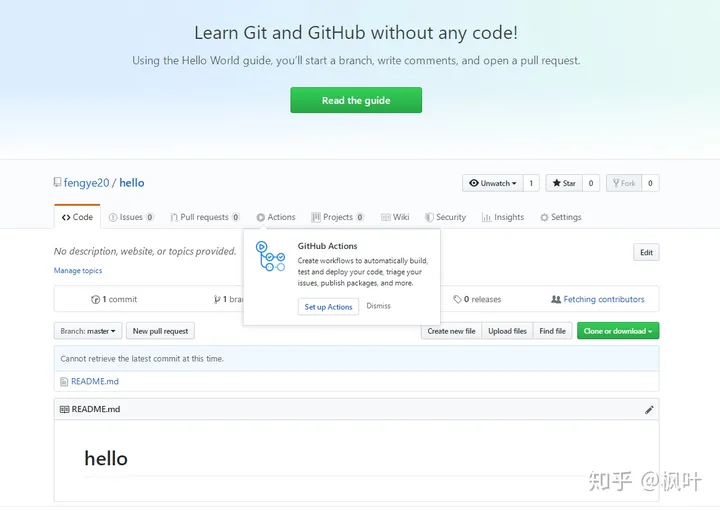
Task: Switch to the Security tab
Action: 445,217
